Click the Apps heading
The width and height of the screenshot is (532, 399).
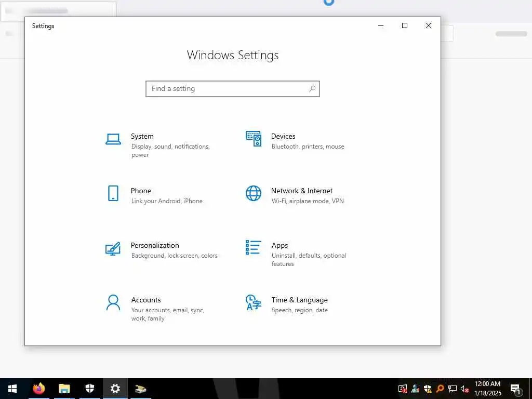click(280, 245)
